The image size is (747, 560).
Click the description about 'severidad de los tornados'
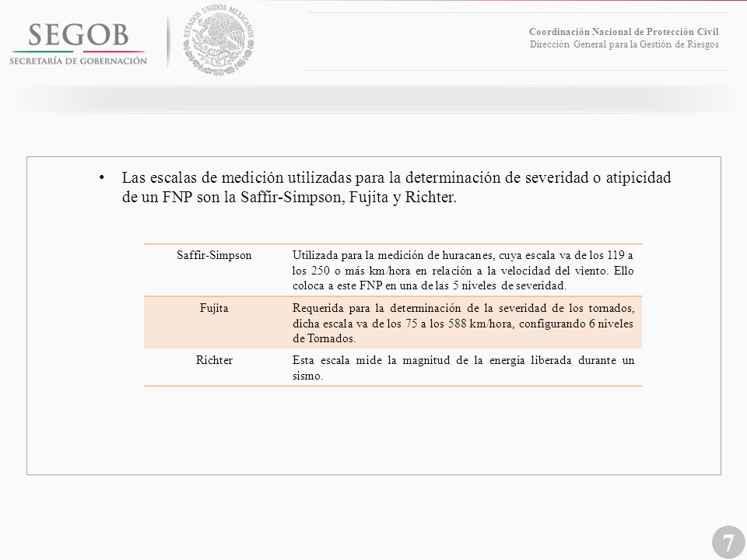[x=463, y=323]
